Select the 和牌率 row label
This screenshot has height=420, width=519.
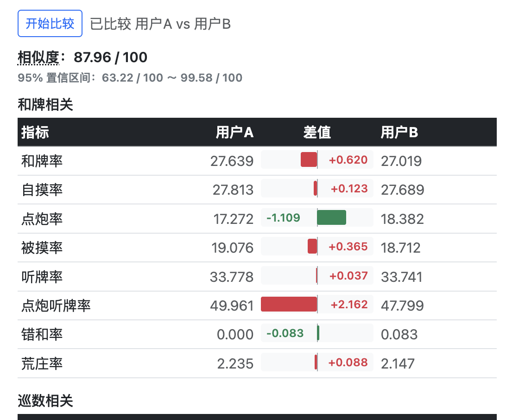(42, 161)
